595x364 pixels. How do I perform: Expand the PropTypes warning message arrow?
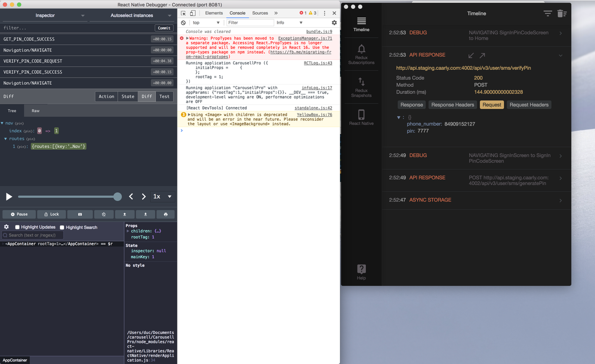187,38
